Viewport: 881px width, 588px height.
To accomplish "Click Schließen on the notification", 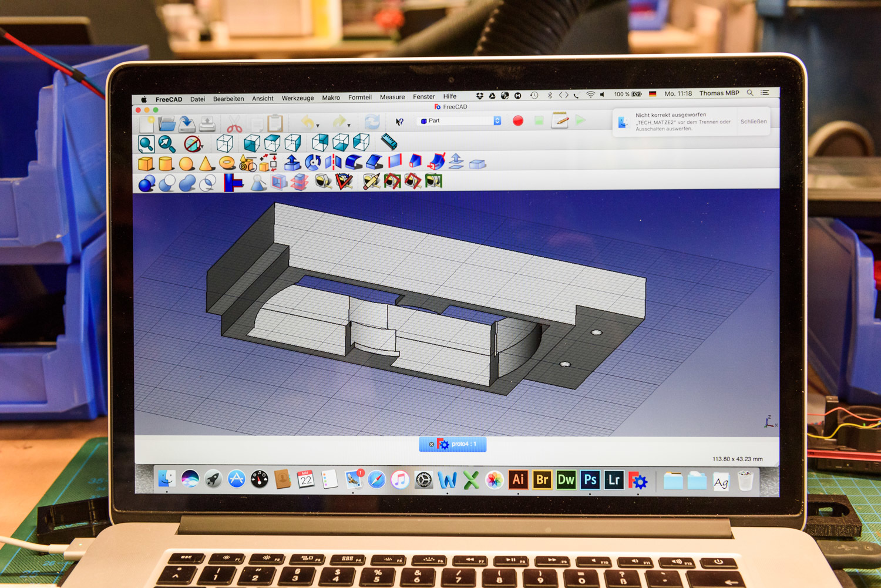I will tap(754, 122).
